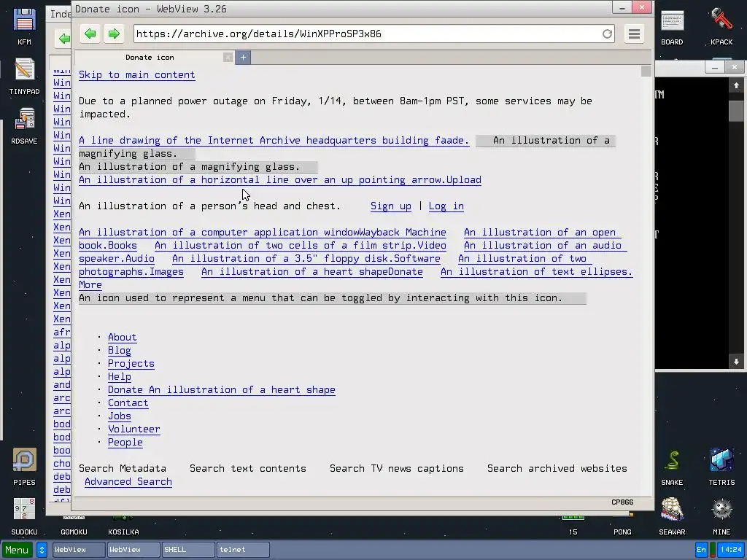Click the terminal window scroll up arrow
This screenshot has width=747, height=560.
click(736, 85)
